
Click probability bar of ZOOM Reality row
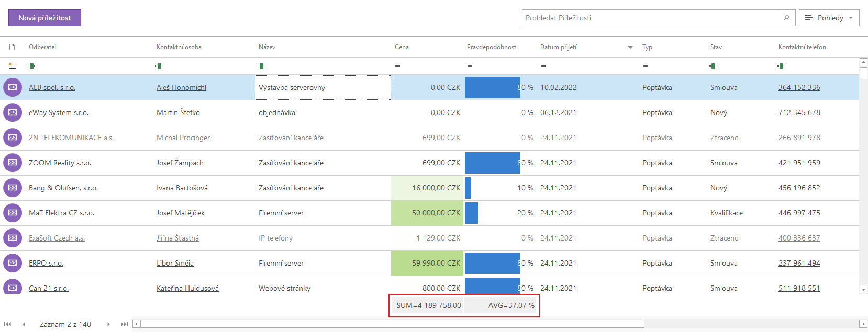tap(493, 163)
